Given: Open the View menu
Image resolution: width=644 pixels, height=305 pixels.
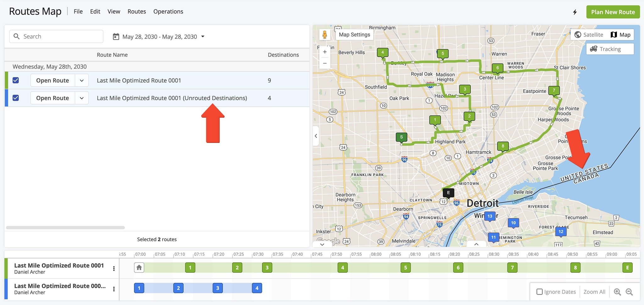Looking at the screenshot, I should point(114,12).
